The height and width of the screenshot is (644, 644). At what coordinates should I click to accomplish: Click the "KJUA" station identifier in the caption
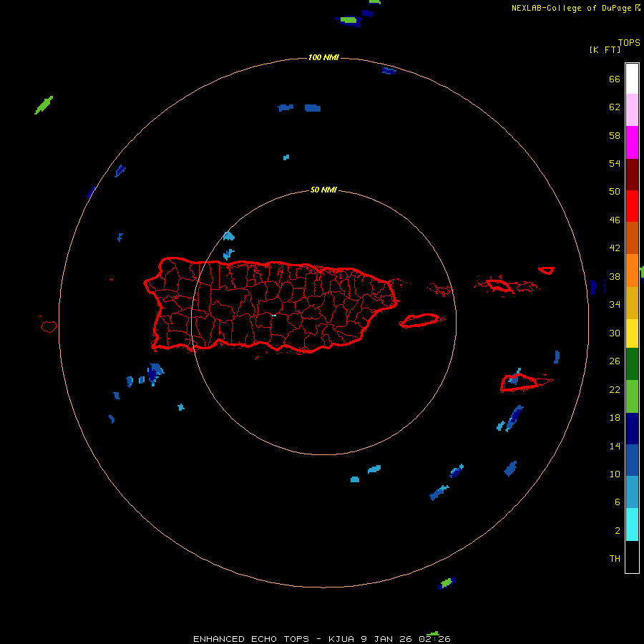341,639
